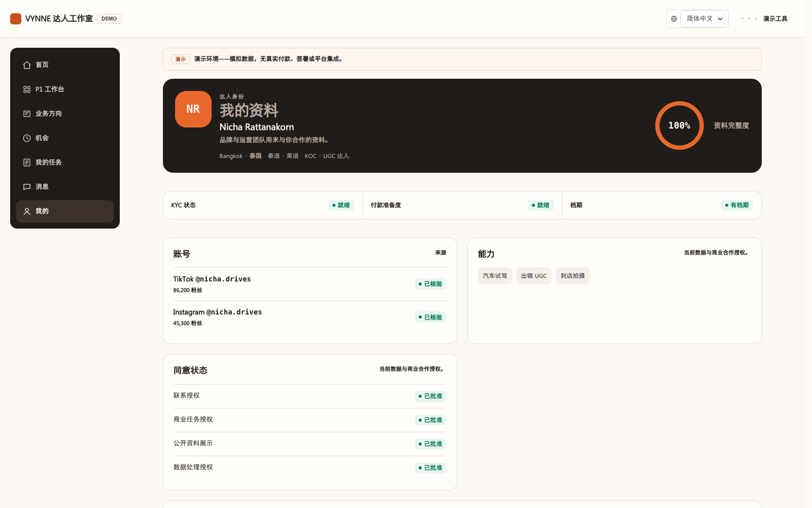
Task: Click the 资料完整度 label
Action: point(731,125)
